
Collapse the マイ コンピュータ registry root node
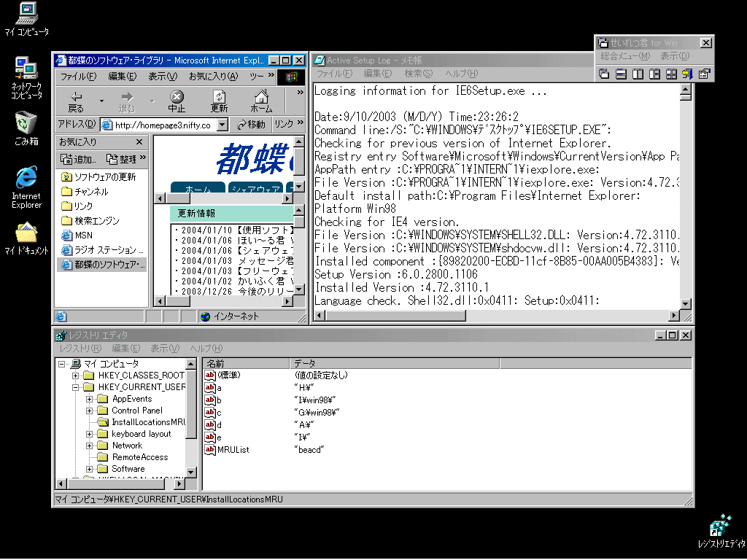tap(61, 364)
